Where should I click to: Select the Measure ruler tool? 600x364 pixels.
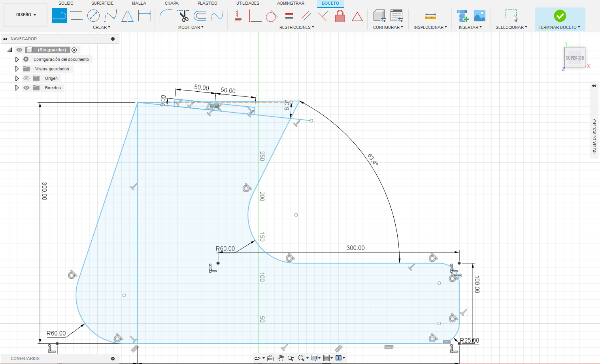pyautogui.click(x=430, y=16)
